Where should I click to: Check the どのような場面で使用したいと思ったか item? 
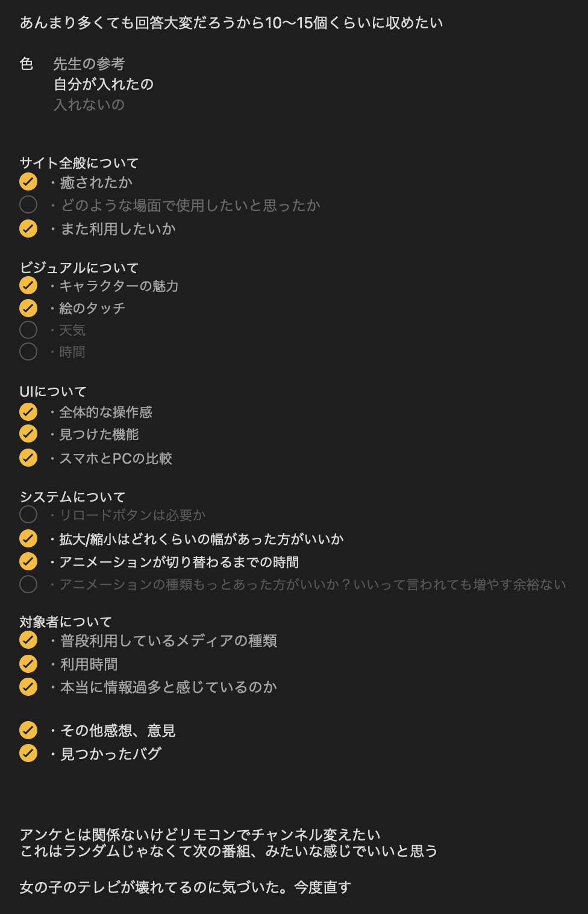click(28, 205)
